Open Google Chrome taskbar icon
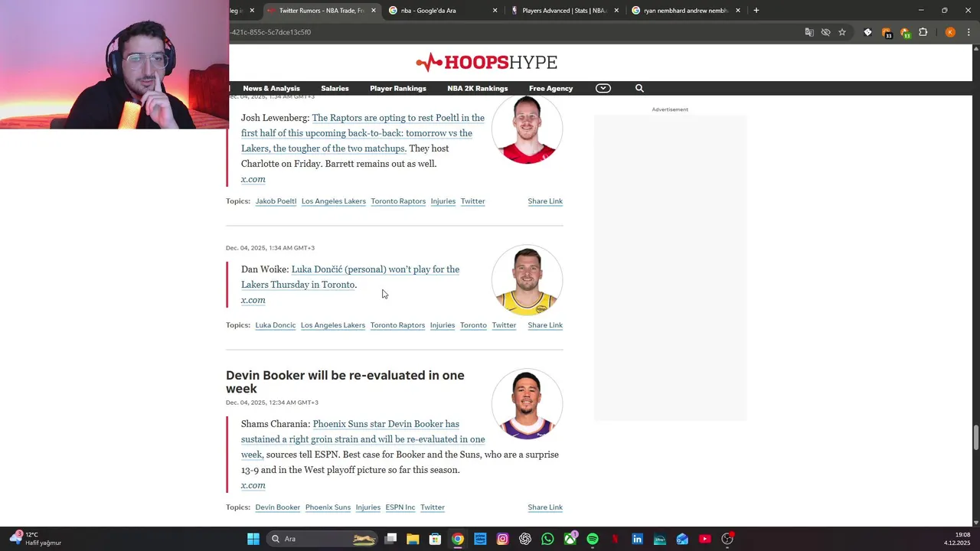This screenshot has height=551, width=980. [457, 539]
